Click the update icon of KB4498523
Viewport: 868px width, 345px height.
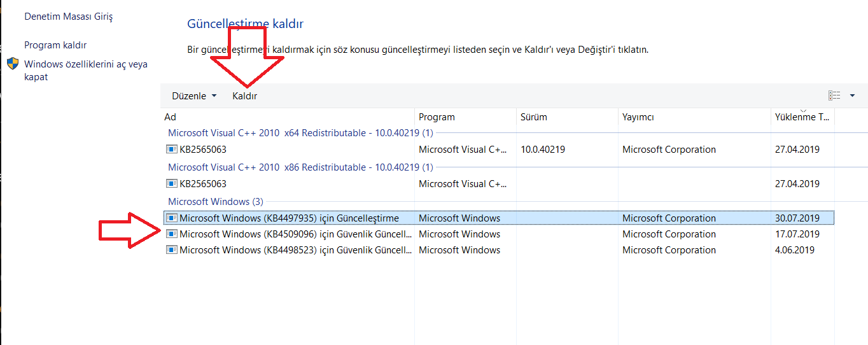tap(171, 250)
